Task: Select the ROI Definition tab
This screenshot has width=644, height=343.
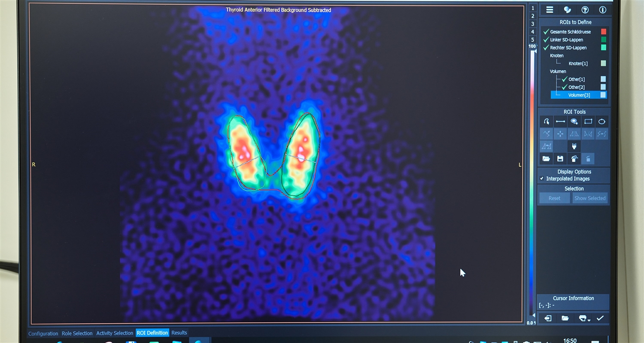Action: pos(152,333)
